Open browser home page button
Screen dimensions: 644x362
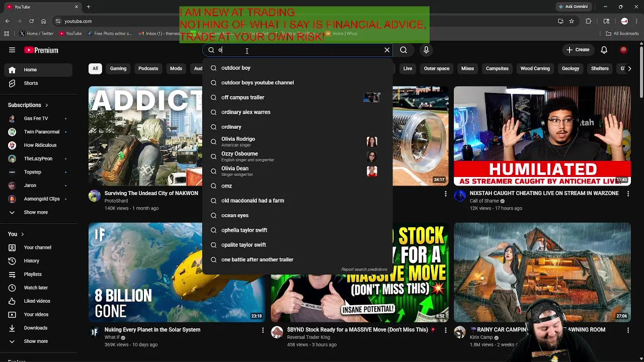[x=43, y=21]
